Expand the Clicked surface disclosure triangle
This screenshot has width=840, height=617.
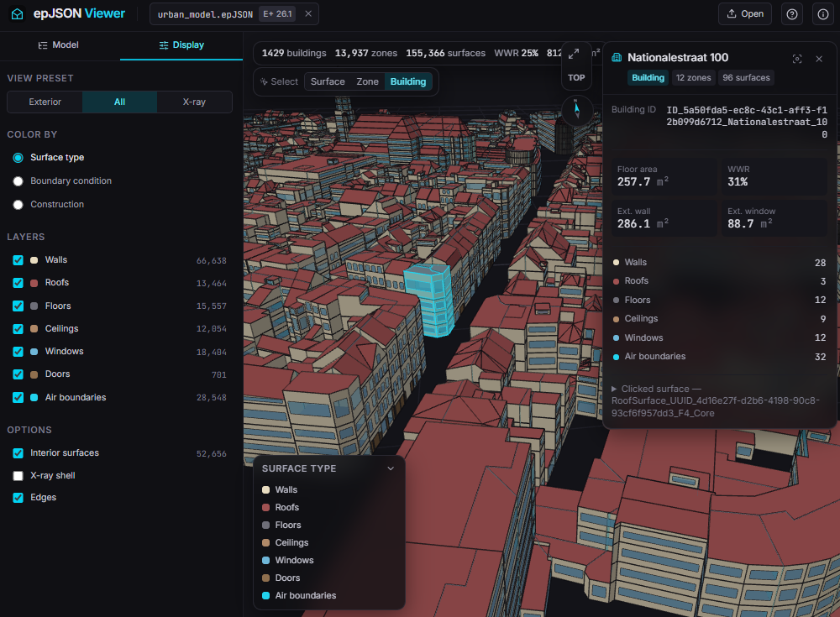click(615, 389)
